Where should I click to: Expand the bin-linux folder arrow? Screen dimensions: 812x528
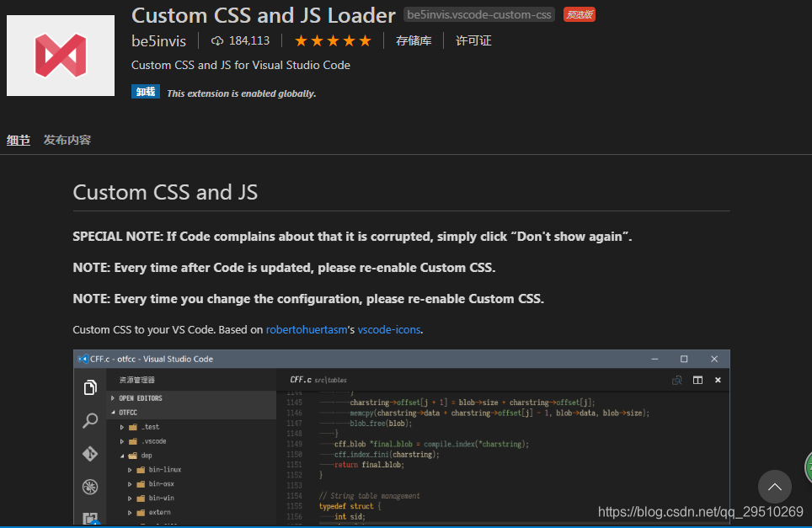[x=130, y=470]
